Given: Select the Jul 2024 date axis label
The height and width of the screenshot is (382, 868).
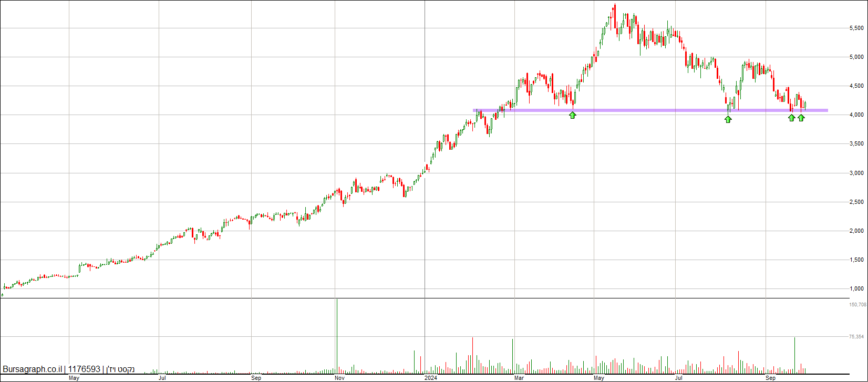Looking at the screenshot, I should (679, 378).
